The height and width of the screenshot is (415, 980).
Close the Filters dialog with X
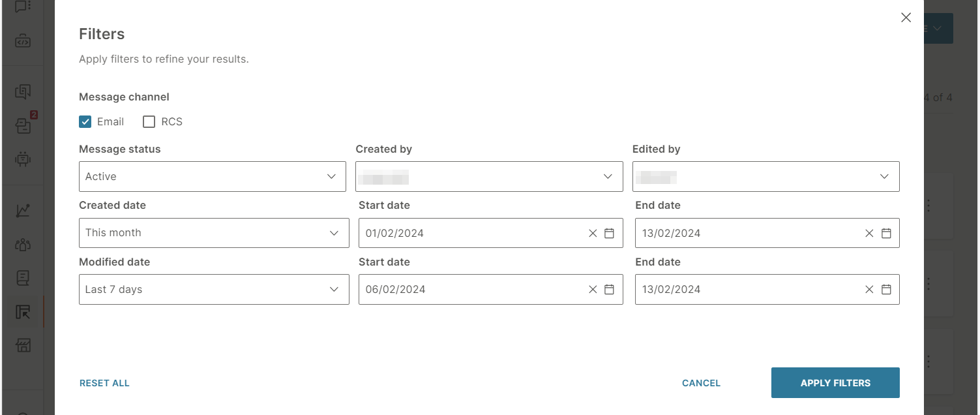point(906,18)
